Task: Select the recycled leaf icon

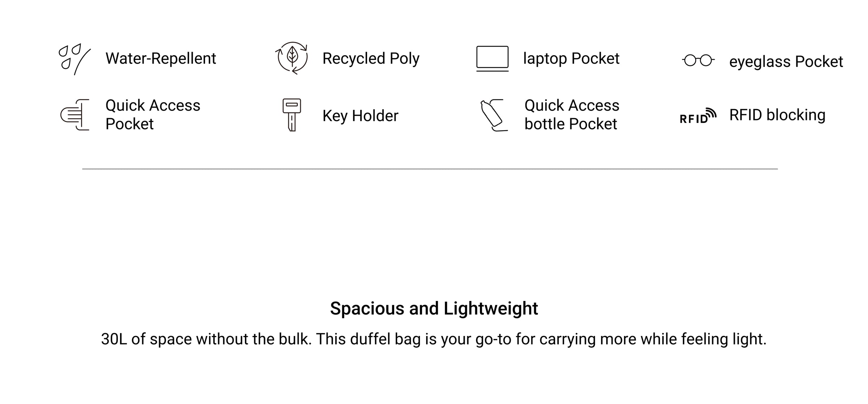Action: (292, 58)
